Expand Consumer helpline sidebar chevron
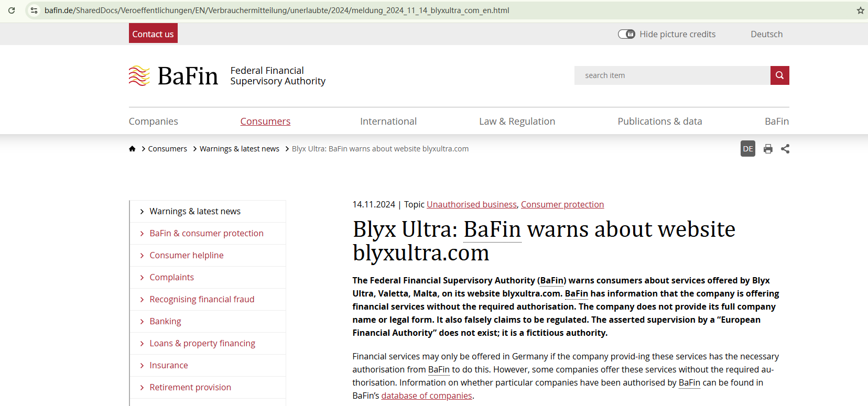The width and height of the screenshot is (868, 406). pos(142,256)
